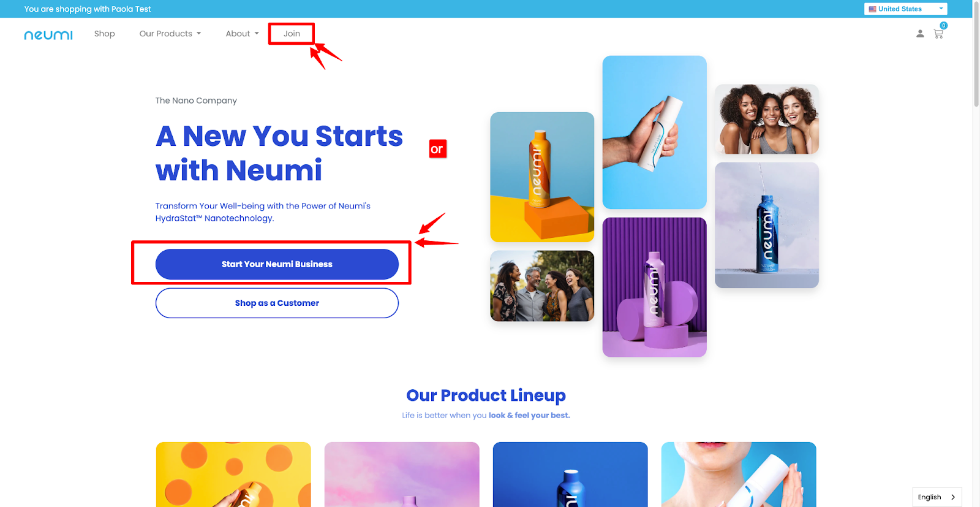This screenshot has width=980, height=507.
Task: Open the orange Neumi bottle image
Action: point(542,177)
